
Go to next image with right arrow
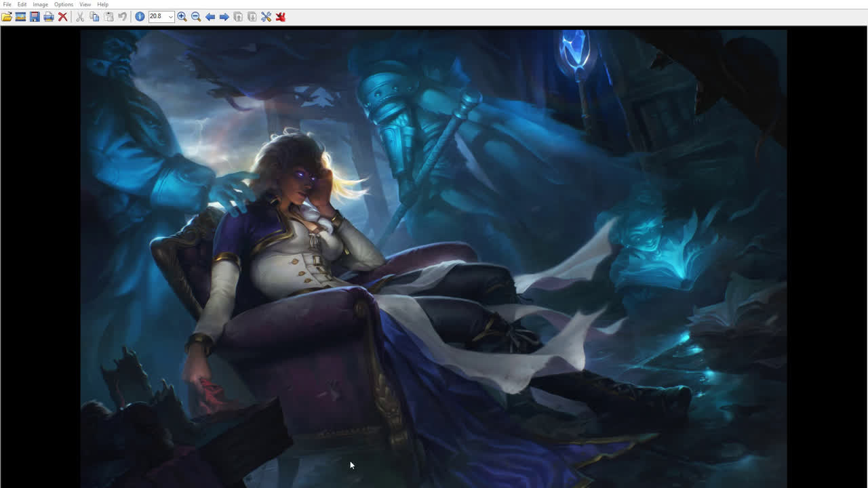click(x=224, y=16)
